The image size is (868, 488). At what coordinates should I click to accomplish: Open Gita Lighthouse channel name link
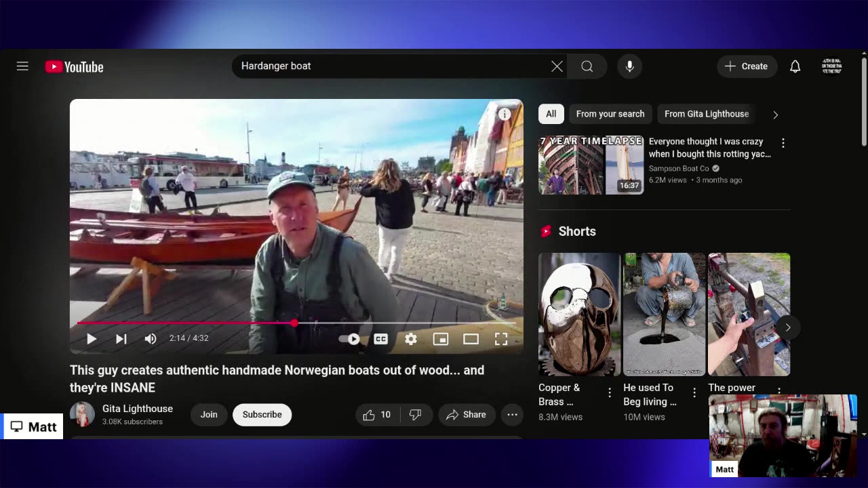[138, 409]
